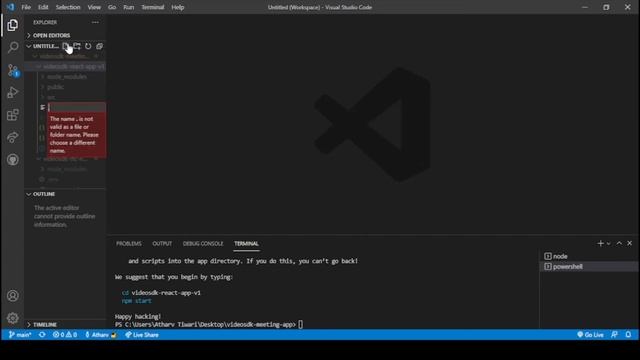
Task: Open the Extensions view icon
Action: (x=13, y=115)
